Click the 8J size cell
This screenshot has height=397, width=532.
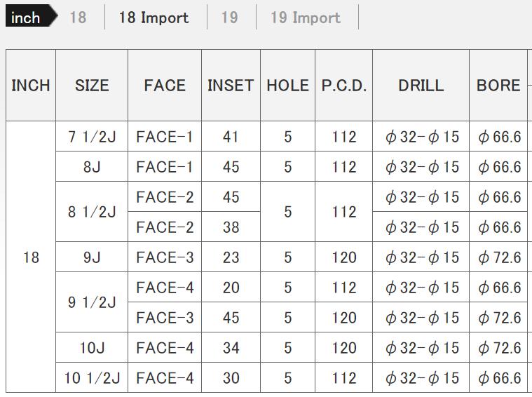click(92, 167)
